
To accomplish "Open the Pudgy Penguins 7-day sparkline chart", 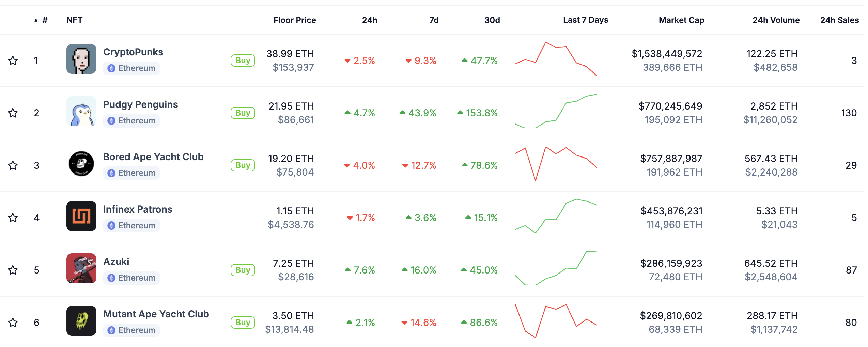I will [556, 112].
